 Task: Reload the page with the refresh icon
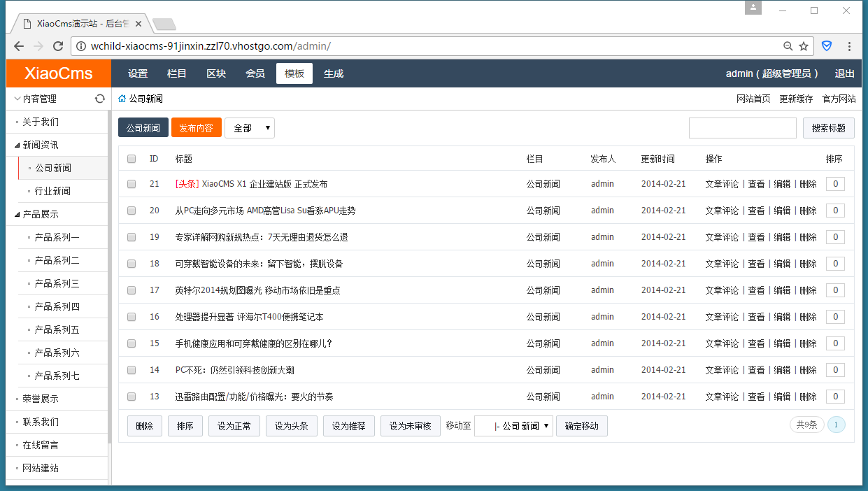tap(59, 46)
